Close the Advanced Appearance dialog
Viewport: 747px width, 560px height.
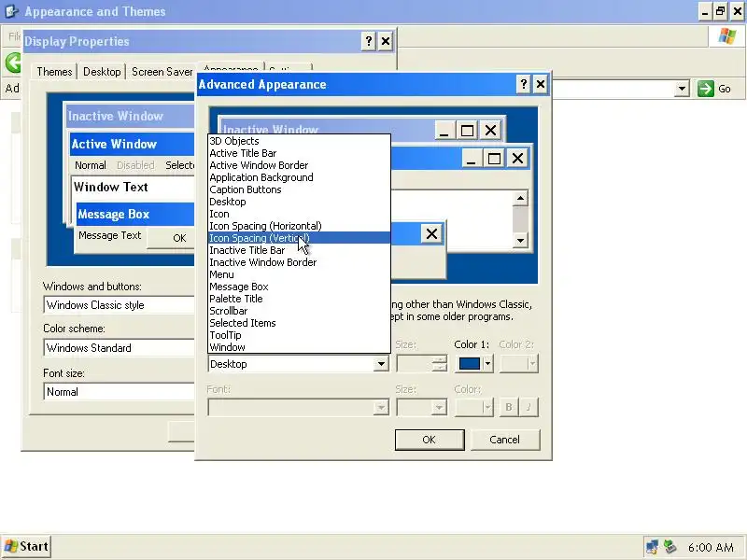point(541,84)
